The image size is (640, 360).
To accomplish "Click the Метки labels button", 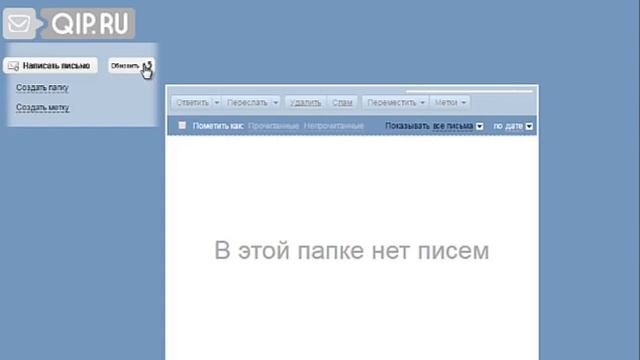I will pyautogui.click(x=446, y=102).
